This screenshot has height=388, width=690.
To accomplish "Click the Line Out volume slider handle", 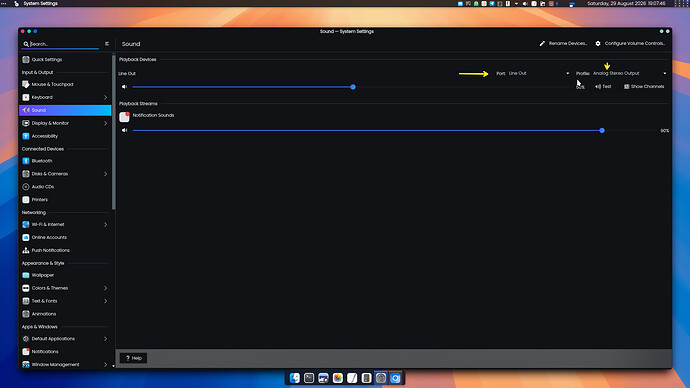I will click(353, 87).
